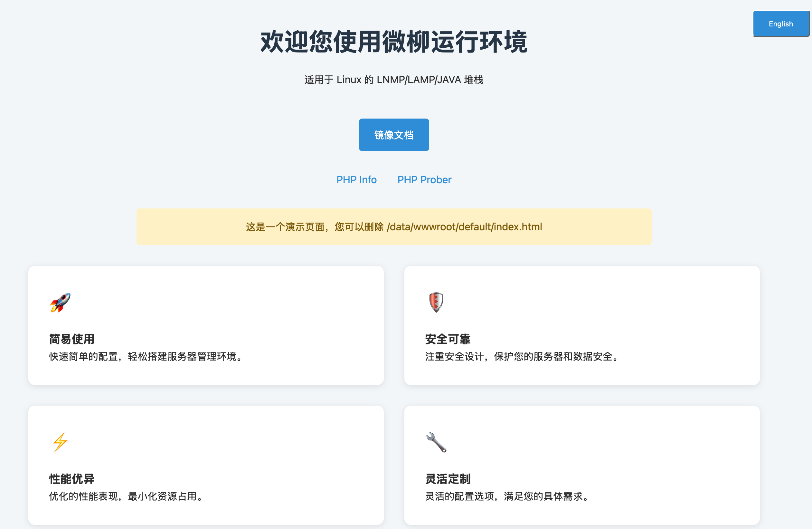Viewport: 812px width, 529px height.
Task: Open the PHP Prober link
Action: click(x=424, y=179)
